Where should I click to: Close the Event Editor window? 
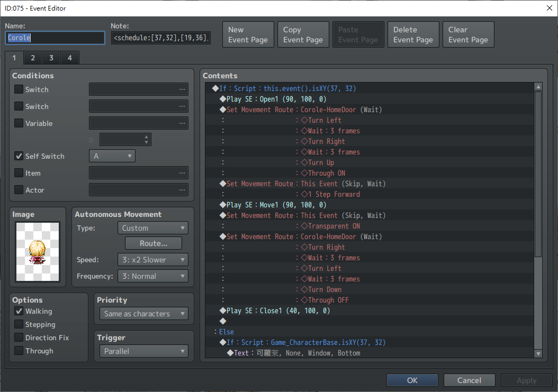549,8
